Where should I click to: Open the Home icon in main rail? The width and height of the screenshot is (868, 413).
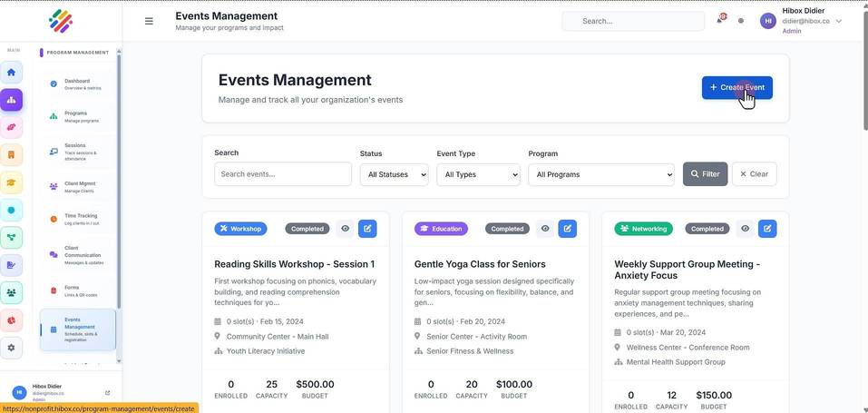[x=11, y=73]
